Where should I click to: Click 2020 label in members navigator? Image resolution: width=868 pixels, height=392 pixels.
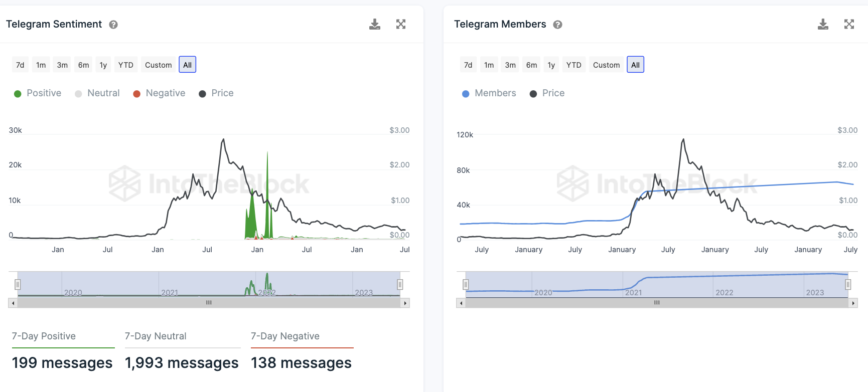click(x=543, y=293)
